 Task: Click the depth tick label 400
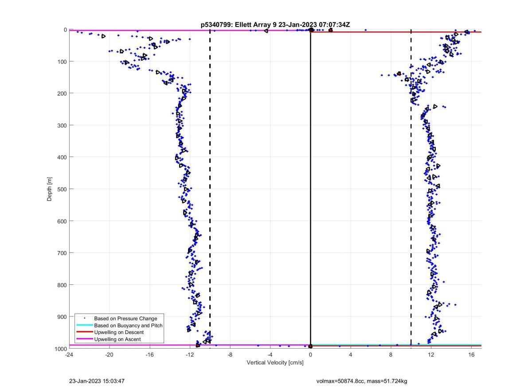62,157
